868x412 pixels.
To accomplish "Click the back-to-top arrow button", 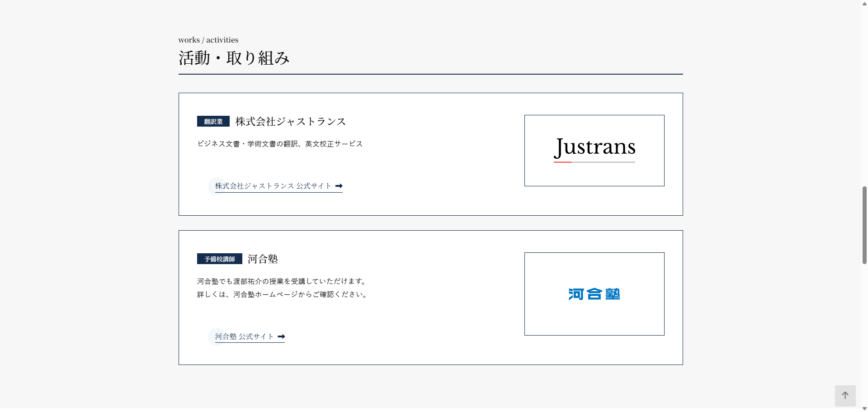I will pyautogui.click(x=845, y=396).
